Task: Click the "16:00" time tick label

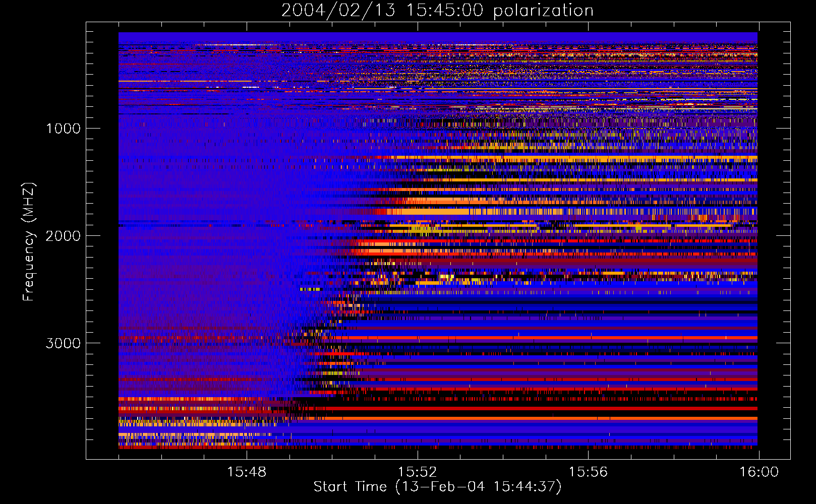Action: (759, 472)
